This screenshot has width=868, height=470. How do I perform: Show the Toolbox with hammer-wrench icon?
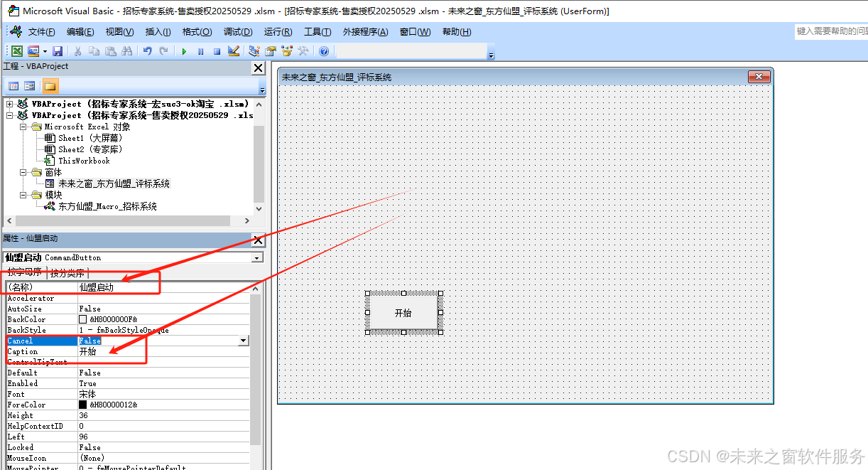[303, 51]
